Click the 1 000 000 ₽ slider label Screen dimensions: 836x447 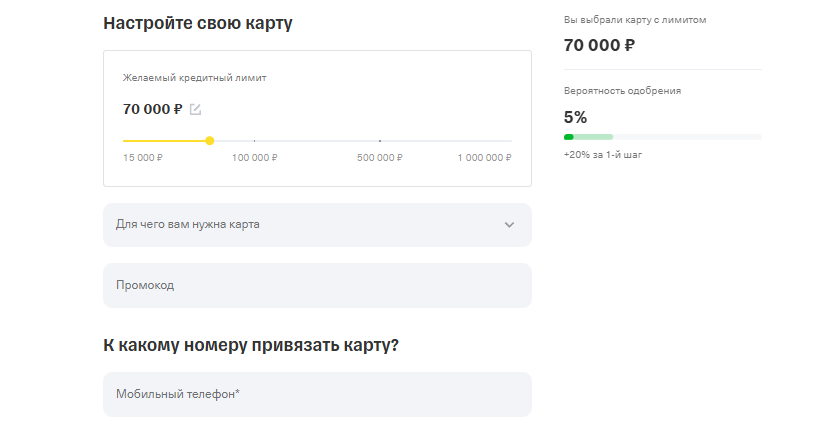click(484, 158)
